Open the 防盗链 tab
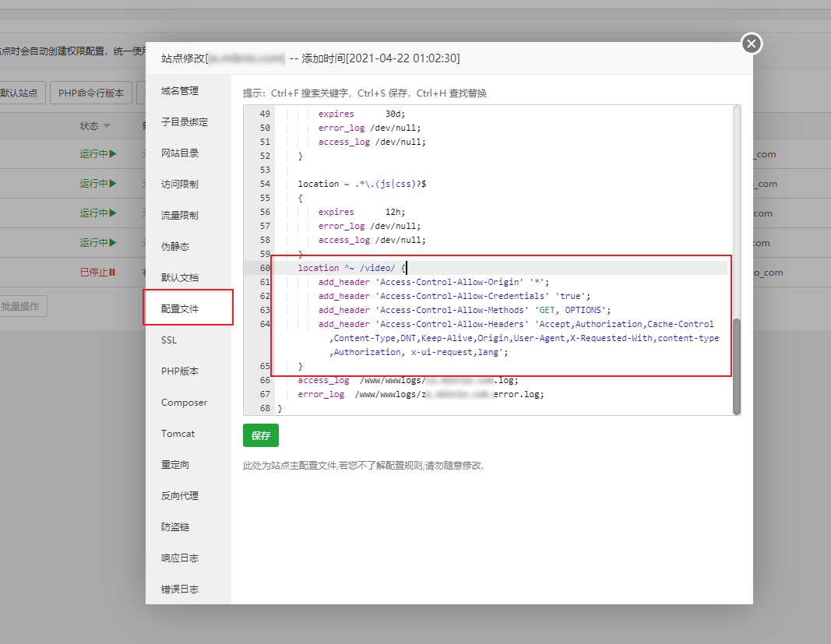The width and height of the screenshot is (831, 644). (175, 527)
